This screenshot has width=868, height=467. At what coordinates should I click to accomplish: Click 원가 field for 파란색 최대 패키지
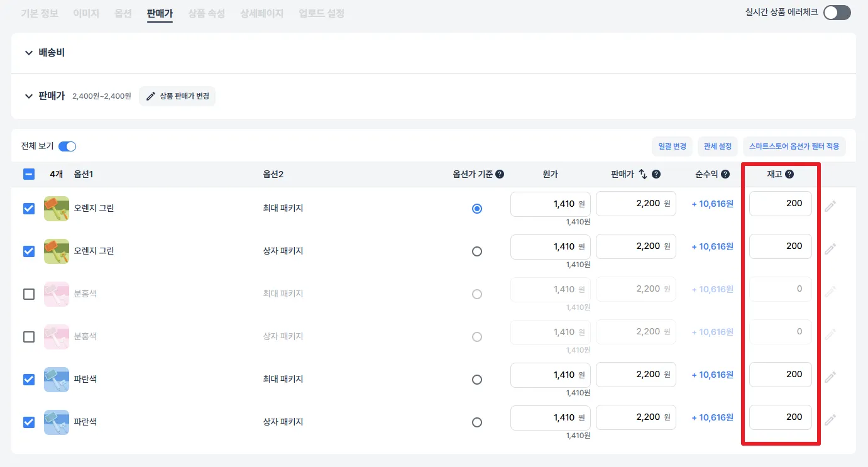click(x=551, y=375)
